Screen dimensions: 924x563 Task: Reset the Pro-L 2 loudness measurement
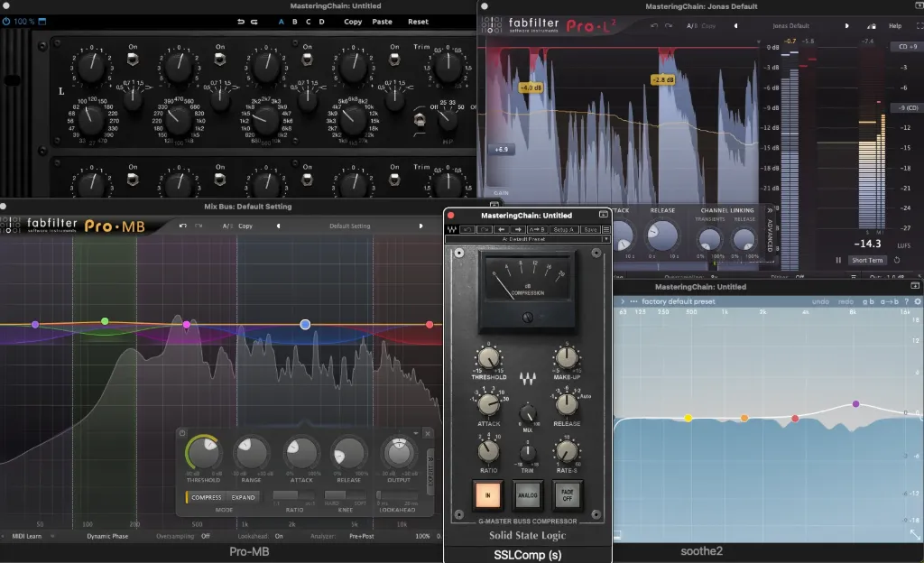coord(897,261)
